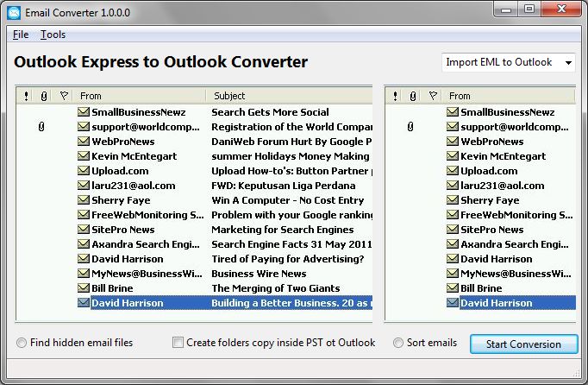Viewport: 588px width, 385px height.
Task: Open the Import EML to Outlook dropdown
Action: tap(508, 62)
